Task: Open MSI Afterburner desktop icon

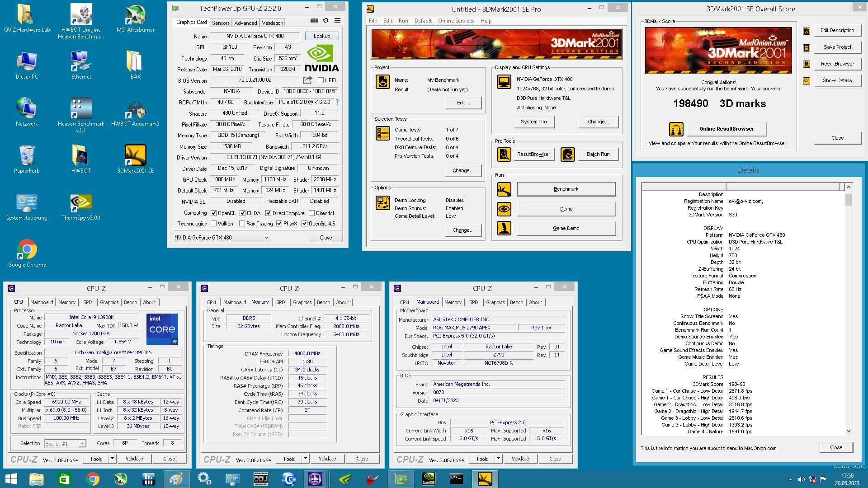Action: [x=135, y=19]
